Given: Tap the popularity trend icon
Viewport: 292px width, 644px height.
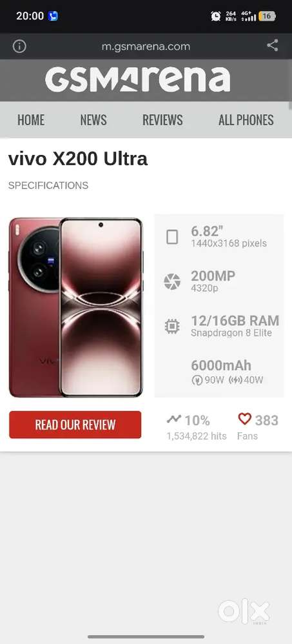Looking at the screenshot, I should (x=174, y=419).
